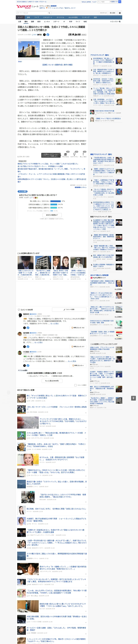Click the keyword search magnifier icon

click(49, 13)
